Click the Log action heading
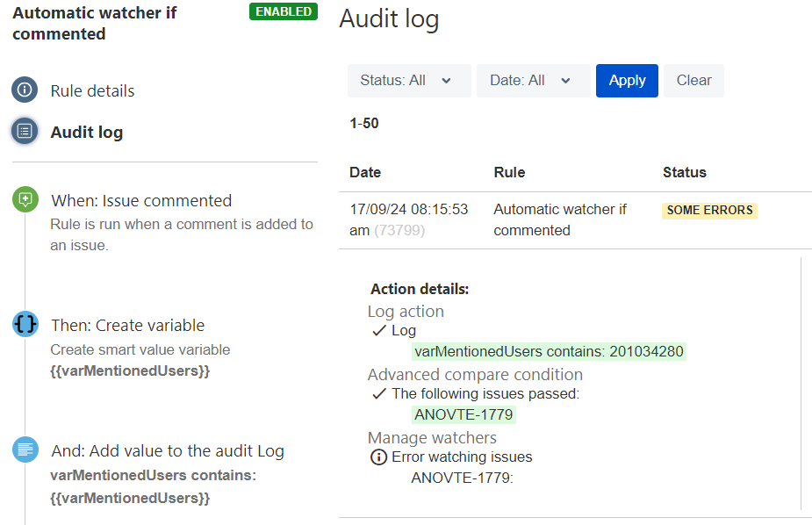Screen dimensions: 812x525 (x=406, y=312)
